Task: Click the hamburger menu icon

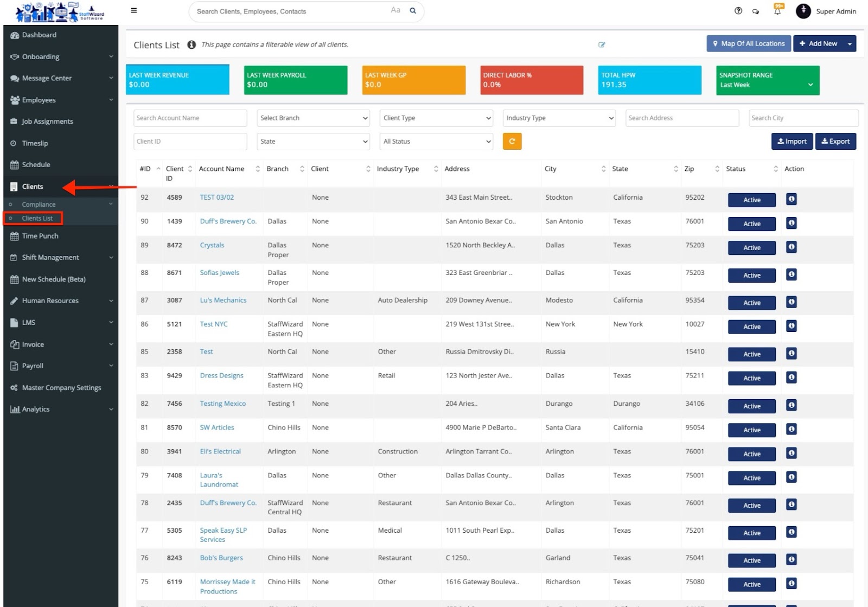Action: pos(134,10)
